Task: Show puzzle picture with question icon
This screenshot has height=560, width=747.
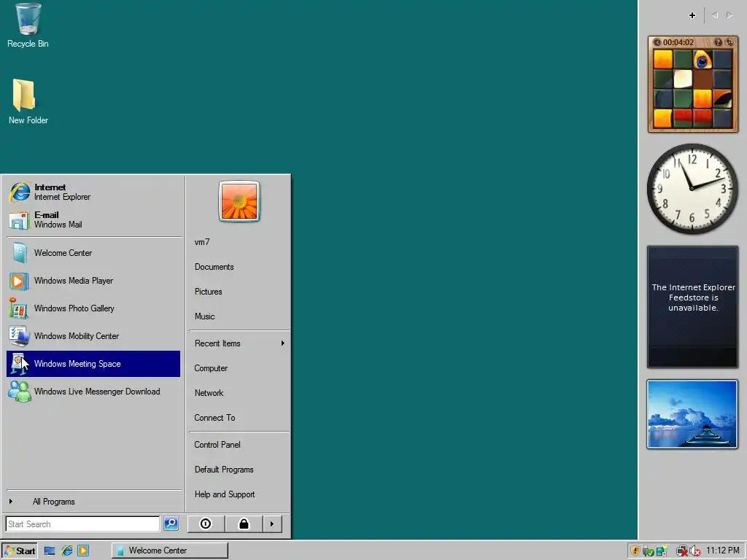Action: pos(719,42)
